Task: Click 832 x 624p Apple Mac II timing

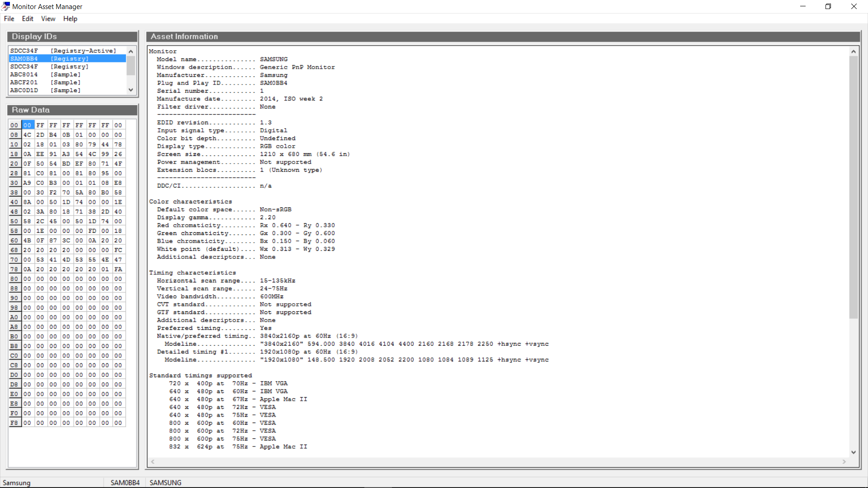Action: pyautogui.click(x=238, y=447)
